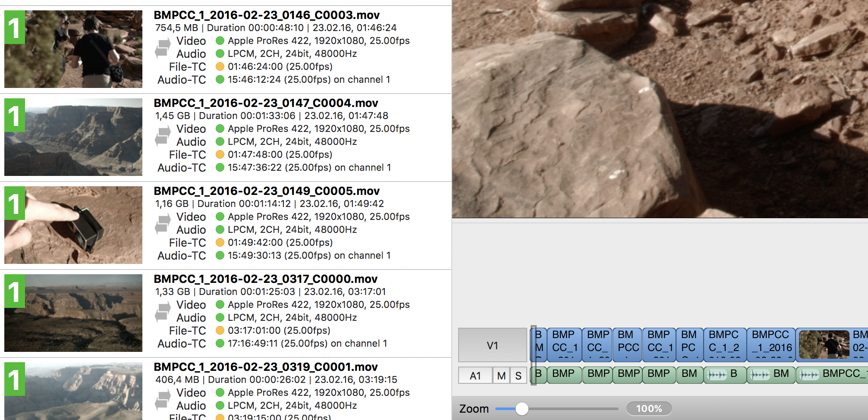Click the sync link icon for the 0146_C0003 clip

pos(163,47)
